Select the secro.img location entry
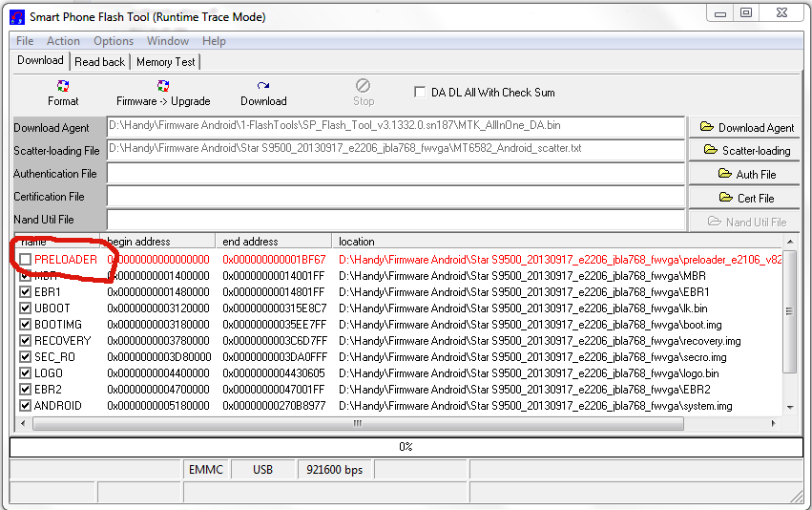The image size is (812, 510). point(532,357)
